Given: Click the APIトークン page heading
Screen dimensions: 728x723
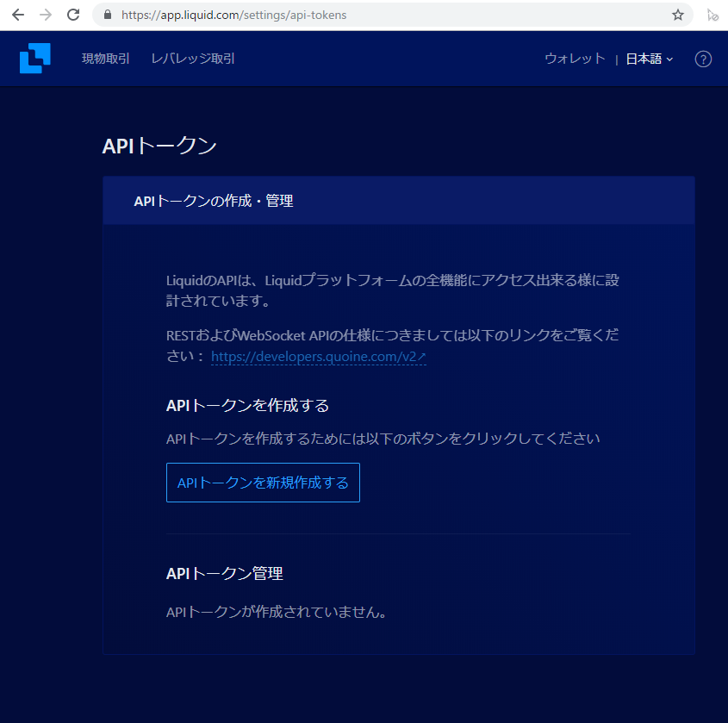Looking at the screenshot, I should 159,146.
